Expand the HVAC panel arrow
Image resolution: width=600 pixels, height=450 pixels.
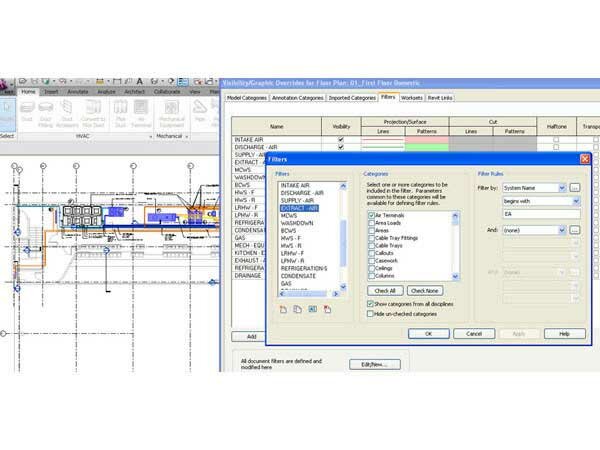[x=151, y=137]
